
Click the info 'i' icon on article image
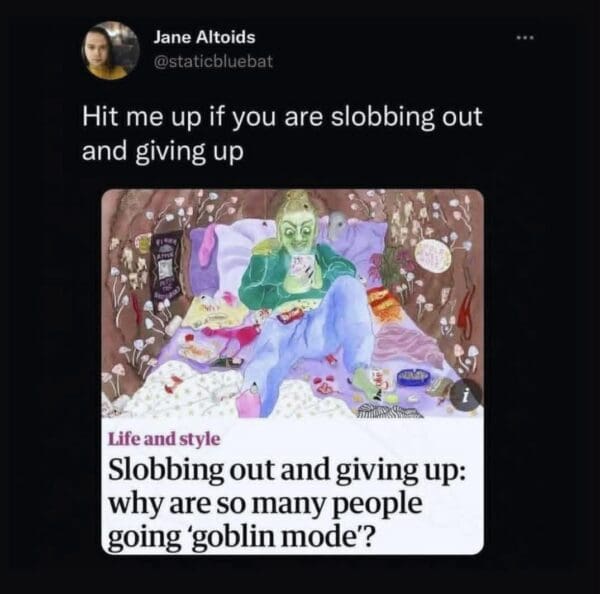tap(465, 395)
